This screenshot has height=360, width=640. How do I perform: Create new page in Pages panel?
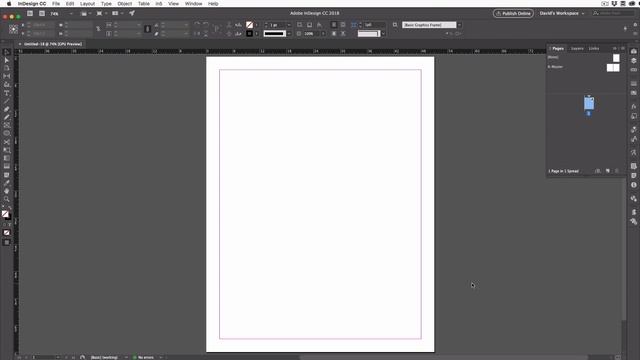[x=608, y=171]
